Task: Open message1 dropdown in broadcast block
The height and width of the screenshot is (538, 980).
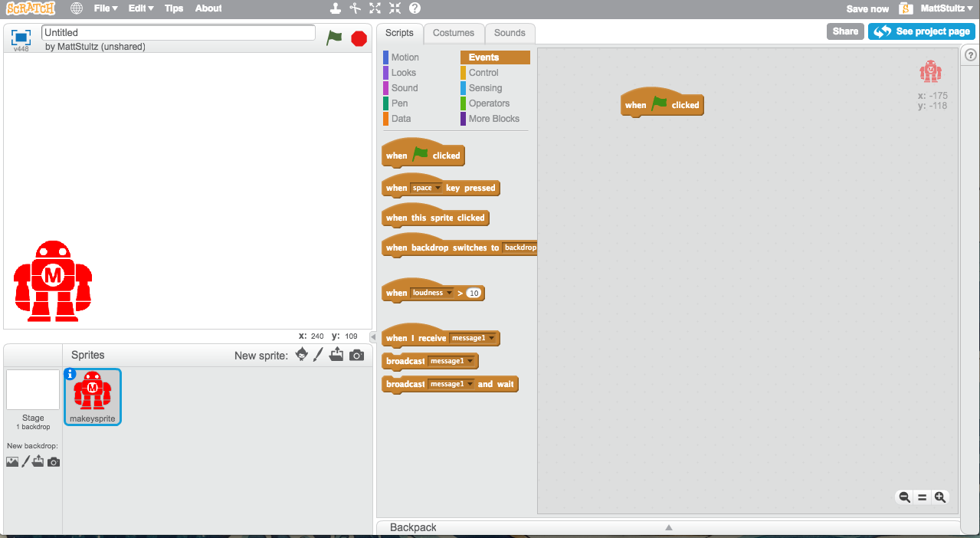Action: point(451,361)
